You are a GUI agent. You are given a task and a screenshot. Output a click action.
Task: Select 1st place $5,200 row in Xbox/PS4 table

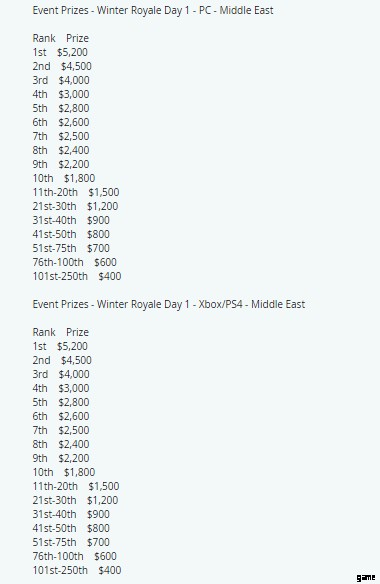60,346
